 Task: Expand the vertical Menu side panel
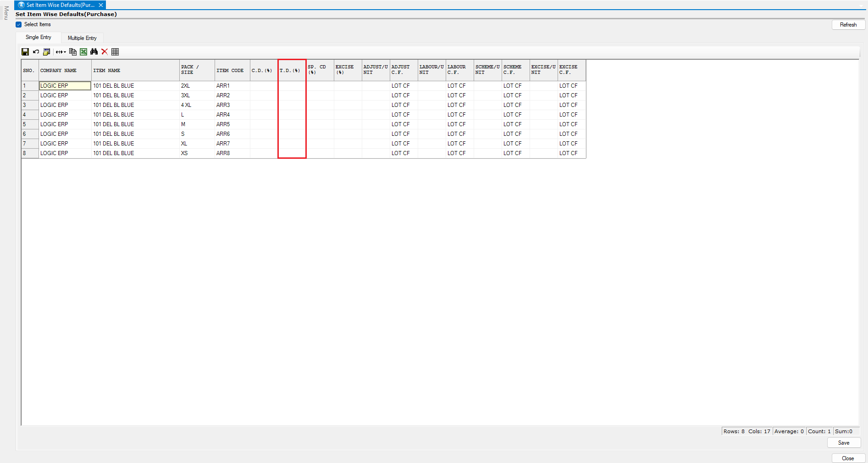click(x=6, y=13)
